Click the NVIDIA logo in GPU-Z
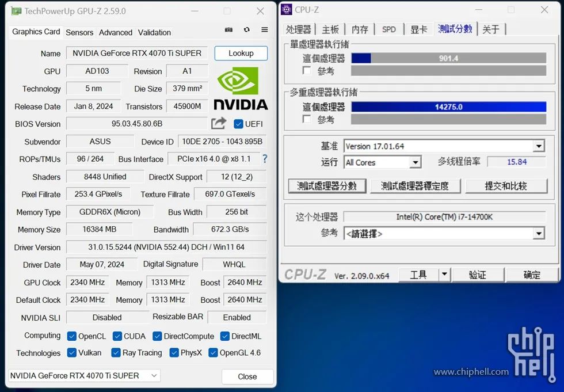The width and height of the screenshot is (564, 392). [241, 89]
